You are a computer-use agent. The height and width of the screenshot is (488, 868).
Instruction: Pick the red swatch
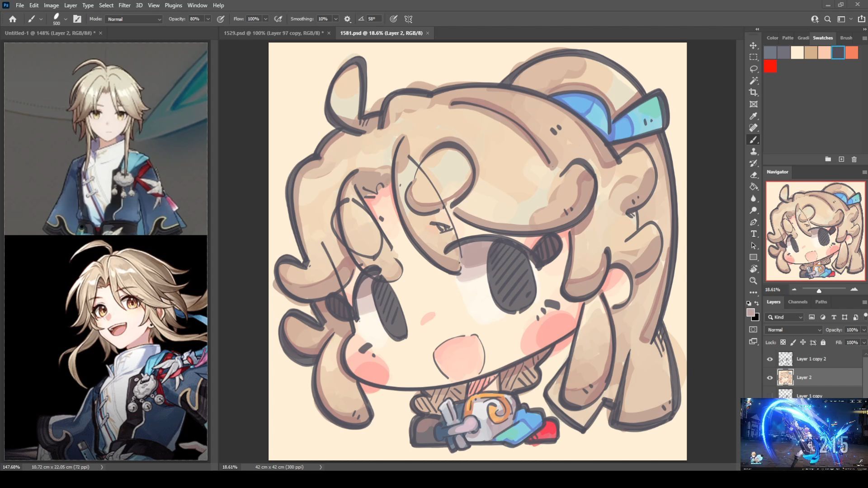point(770,66)
